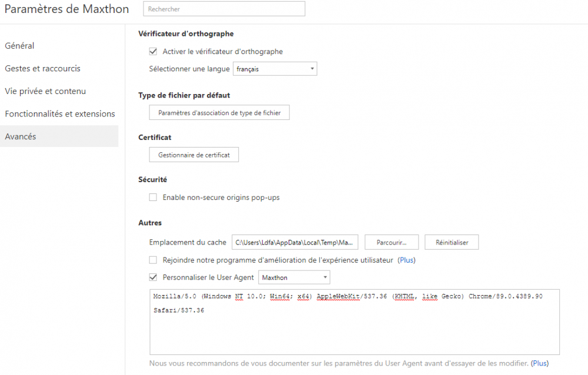Check Rejoindre notre programme d'amélioration box
This screenshot has height=375, width=588.
tap(153, 260)
